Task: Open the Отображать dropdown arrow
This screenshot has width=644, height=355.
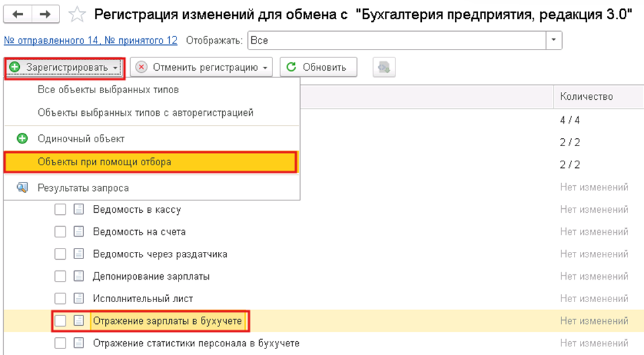Action: coord(553,40)
